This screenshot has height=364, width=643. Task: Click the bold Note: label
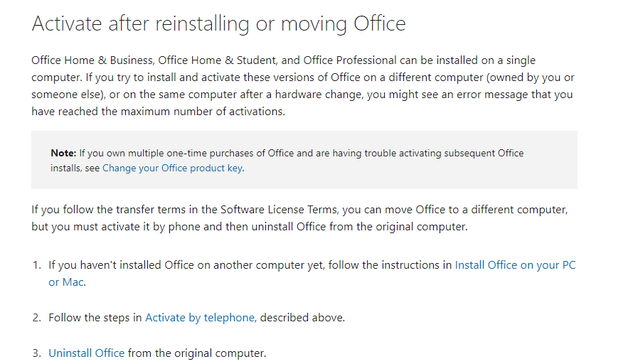pos(63,154)
